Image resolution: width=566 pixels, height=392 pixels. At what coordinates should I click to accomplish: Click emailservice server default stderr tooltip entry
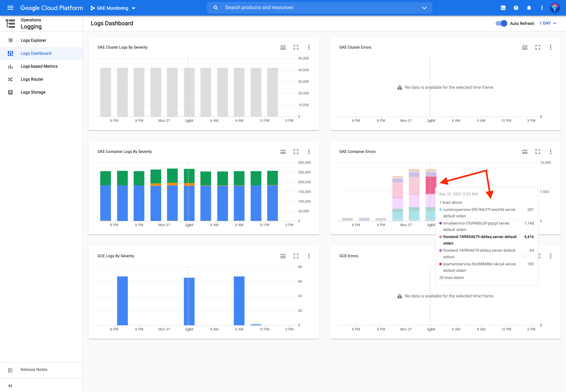tap(486, 226)
